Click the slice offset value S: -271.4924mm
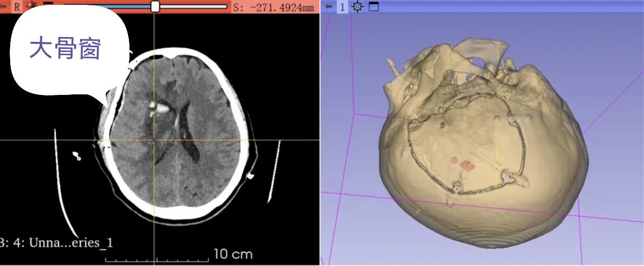The width and height of the screenshot is (644, 266). coord(273,7)
